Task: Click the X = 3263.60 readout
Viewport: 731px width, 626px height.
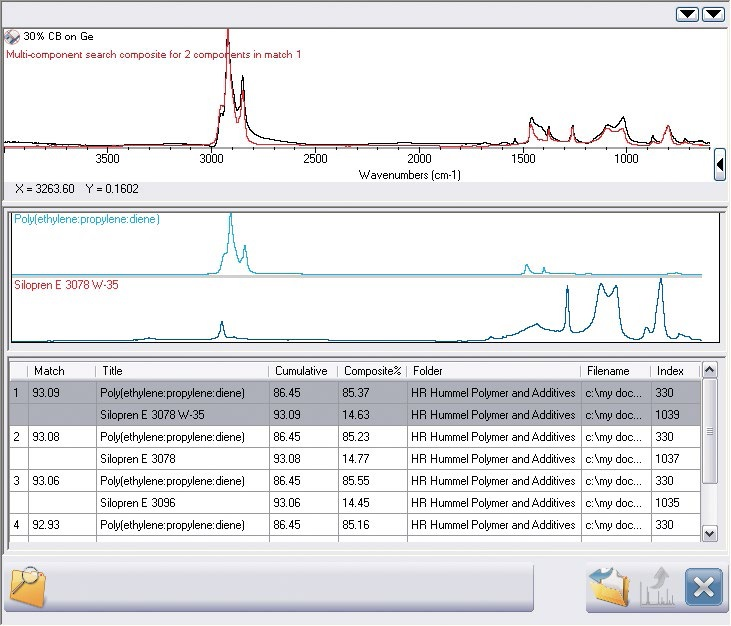Action: point(45,189)
